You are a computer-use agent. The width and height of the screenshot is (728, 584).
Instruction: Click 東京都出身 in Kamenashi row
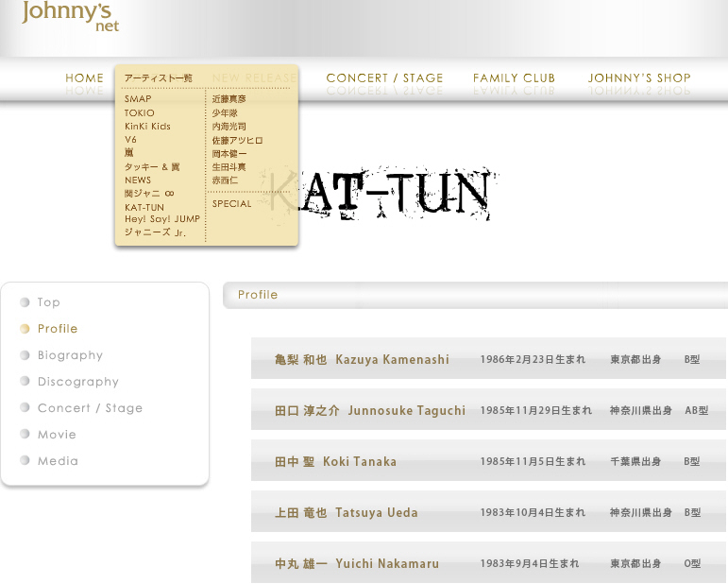[x=635, y=360]
